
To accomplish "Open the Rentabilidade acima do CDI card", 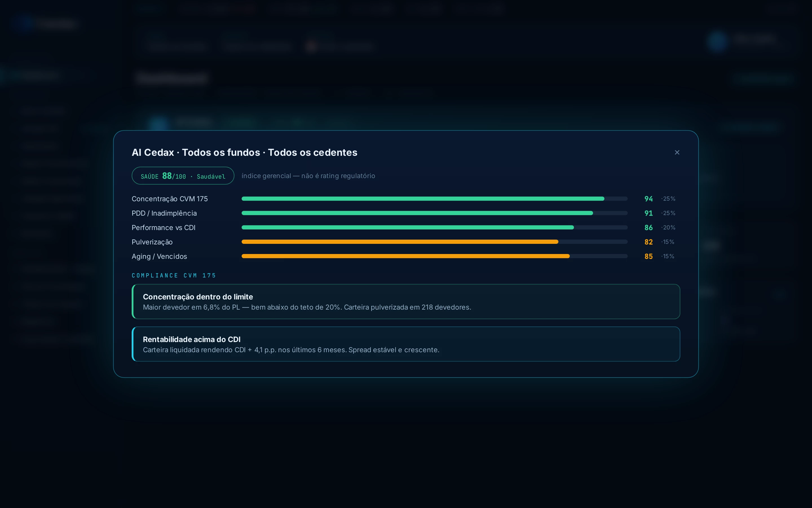I will point(406,344).
